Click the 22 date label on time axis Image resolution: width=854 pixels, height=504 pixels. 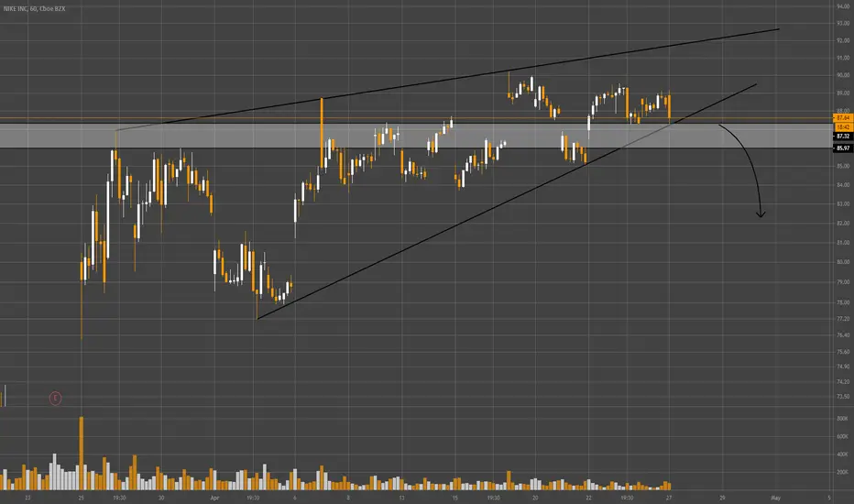pos(589,498)
